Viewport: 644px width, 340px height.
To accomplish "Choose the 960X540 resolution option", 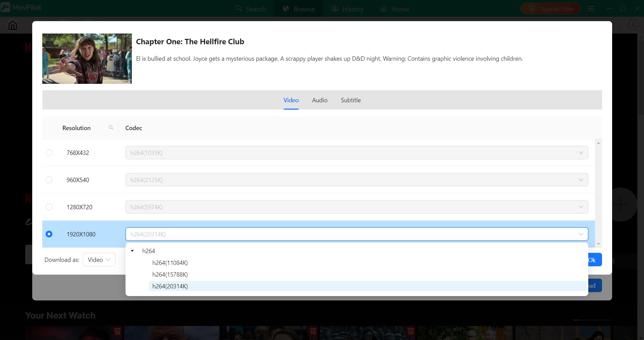I will coord(49,180).
